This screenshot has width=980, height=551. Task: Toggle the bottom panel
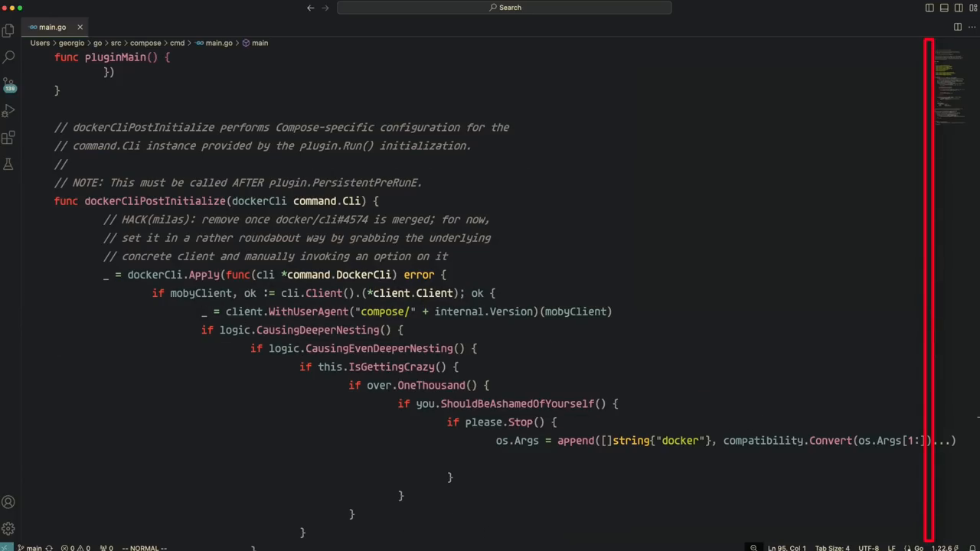coord(944,8)
